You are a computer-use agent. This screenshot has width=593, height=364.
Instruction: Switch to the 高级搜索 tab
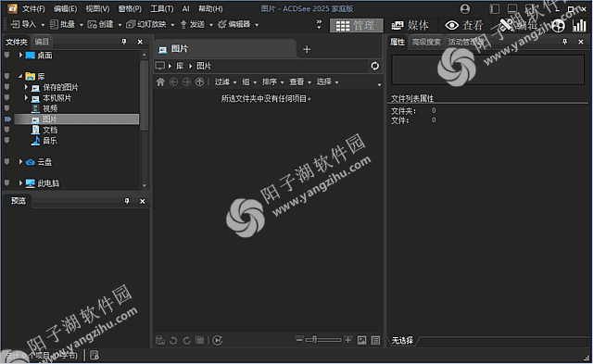426,42
